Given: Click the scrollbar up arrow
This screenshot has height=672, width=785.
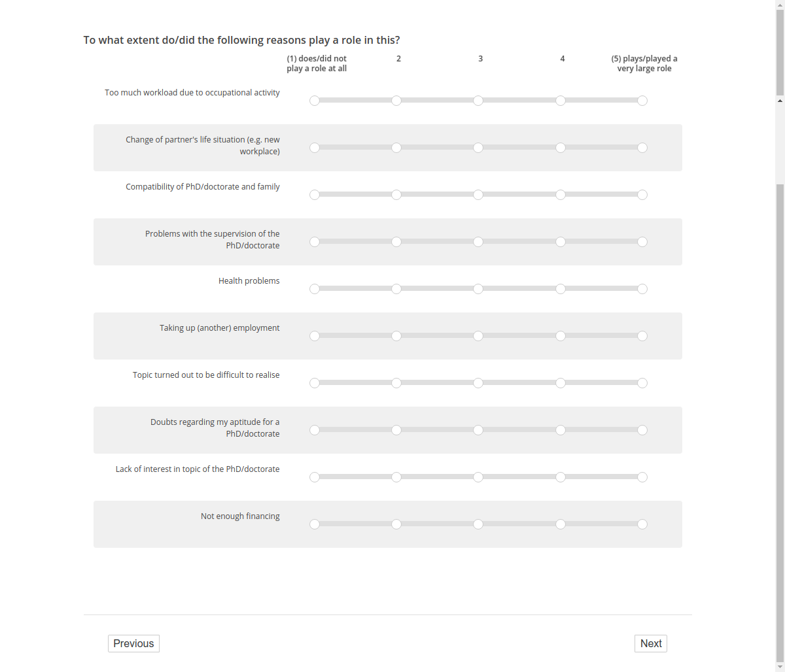Looking at the screenshot, I should [780, 101].
